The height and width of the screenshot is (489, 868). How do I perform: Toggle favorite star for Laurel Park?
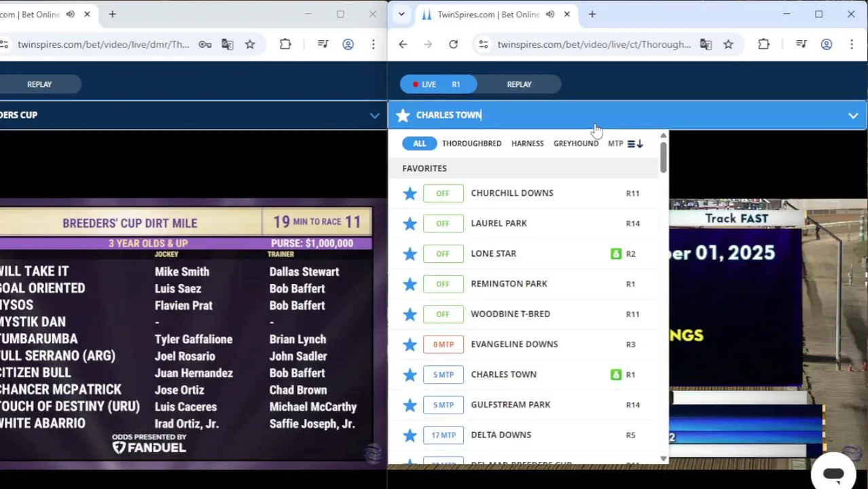[x=410, y=223]
